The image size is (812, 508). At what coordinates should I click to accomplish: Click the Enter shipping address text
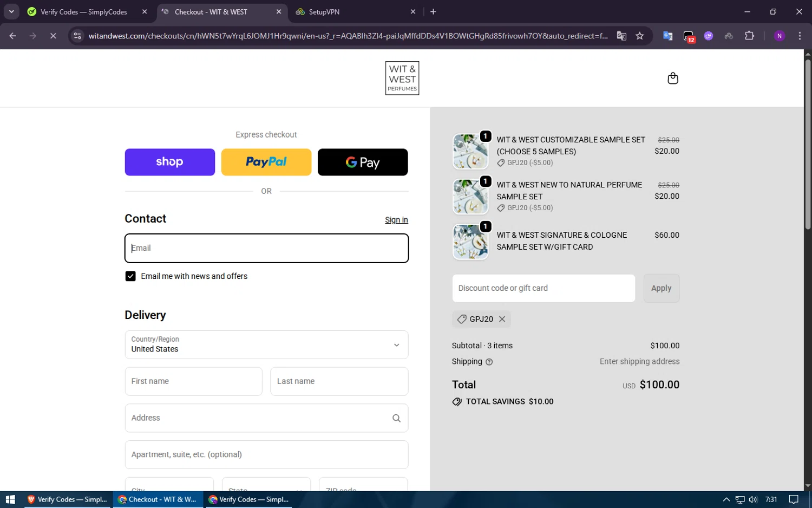point(639,362)
